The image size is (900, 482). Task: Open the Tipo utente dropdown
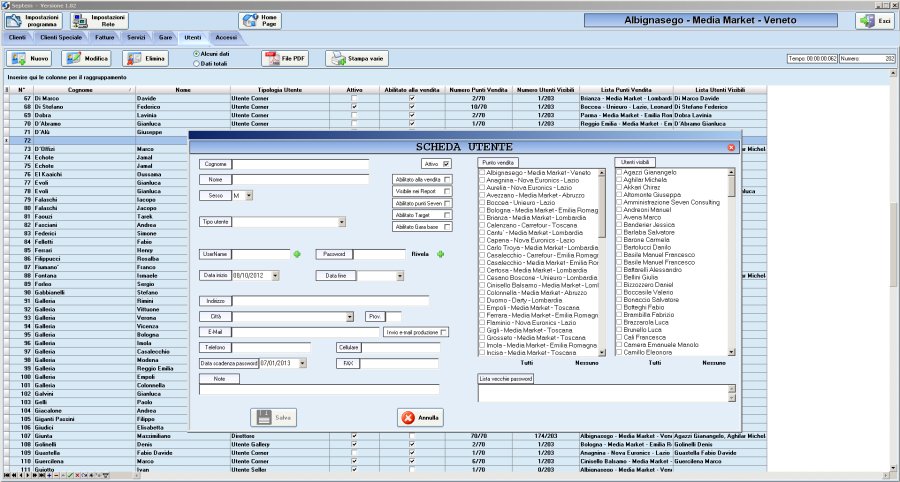click(x=342, y=222)
